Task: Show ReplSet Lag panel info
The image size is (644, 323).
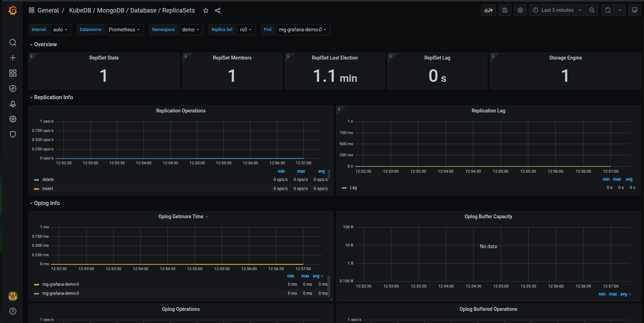Action: click(x=391, y=56)
